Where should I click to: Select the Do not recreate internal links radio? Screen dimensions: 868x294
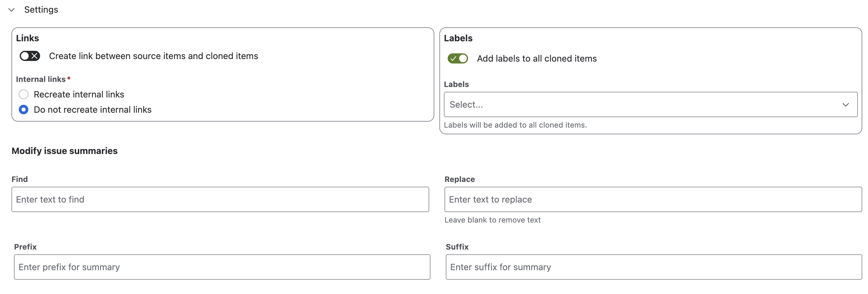pos(24,110)
